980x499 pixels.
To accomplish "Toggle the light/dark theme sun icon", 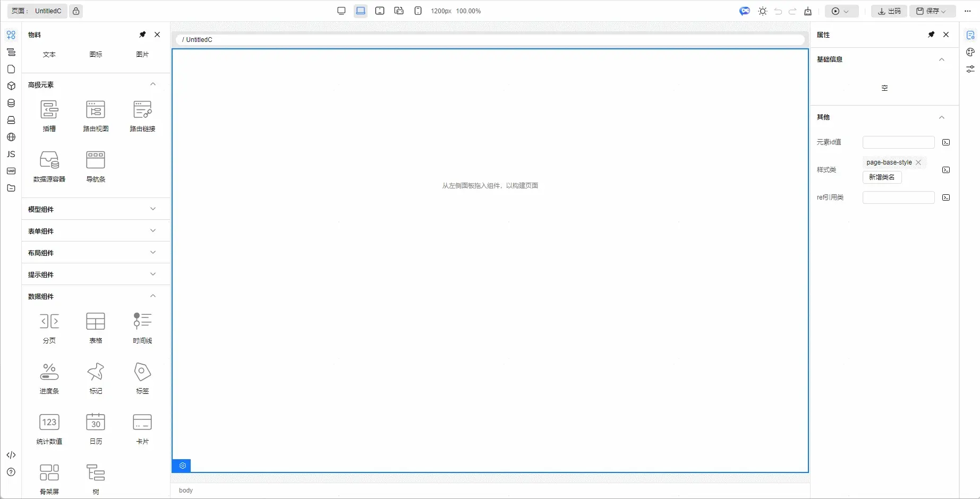I will (763, 11).
